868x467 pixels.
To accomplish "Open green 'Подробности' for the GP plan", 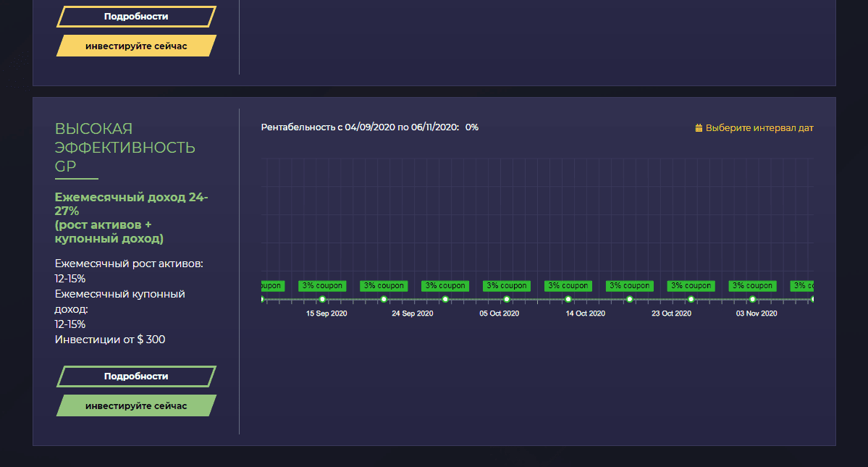I will [x=136, y=376].
